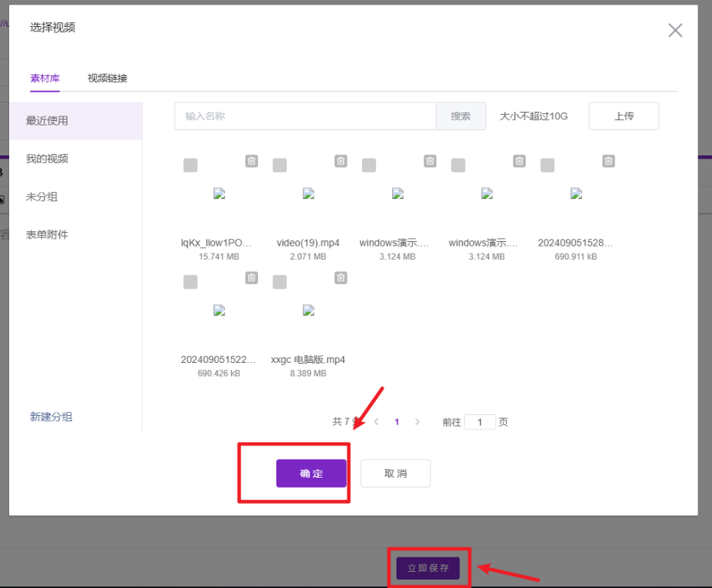
Task: Switch to the 素材库 tab
Action: coord(45,79)
